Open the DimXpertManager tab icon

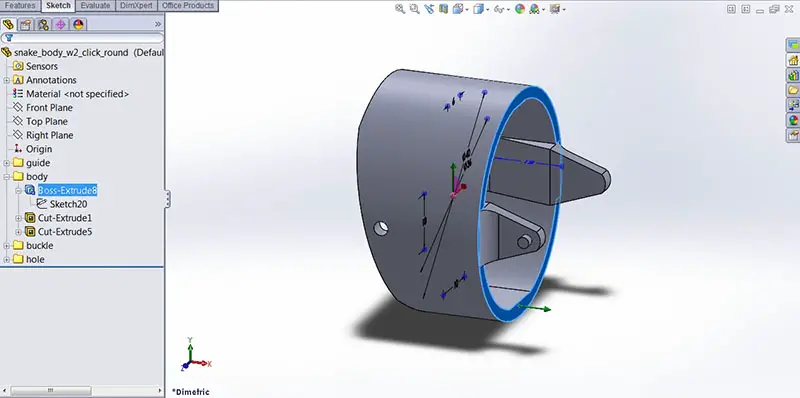click(x=61, y=24)
